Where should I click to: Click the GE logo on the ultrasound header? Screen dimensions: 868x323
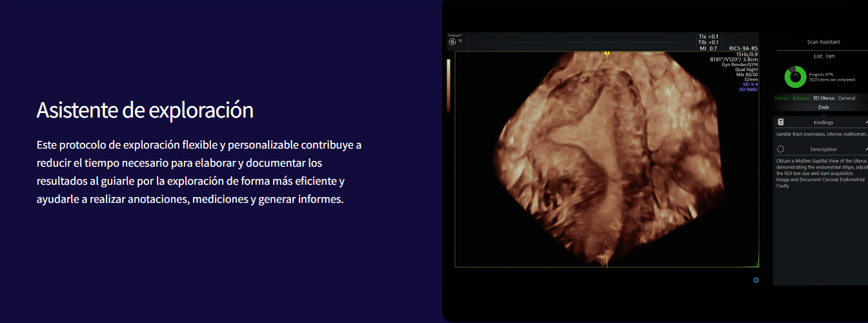pos(452,42)
